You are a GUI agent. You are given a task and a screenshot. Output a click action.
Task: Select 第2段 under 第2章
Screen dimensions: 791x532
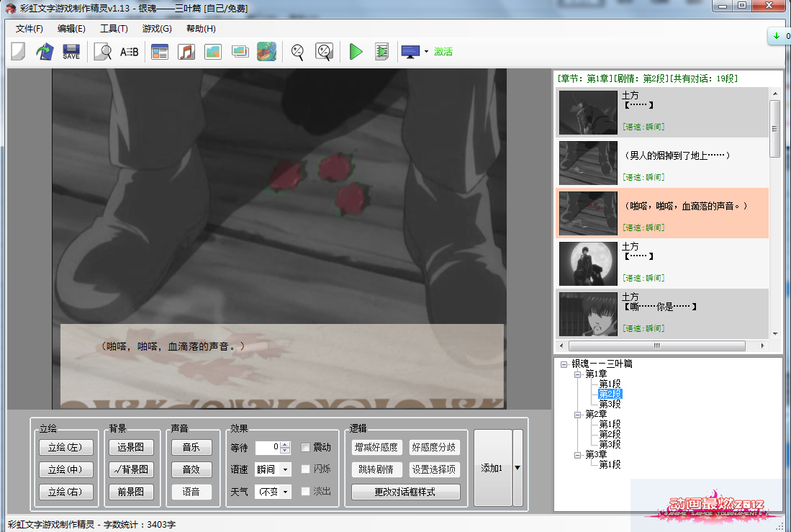pos(610,435)
